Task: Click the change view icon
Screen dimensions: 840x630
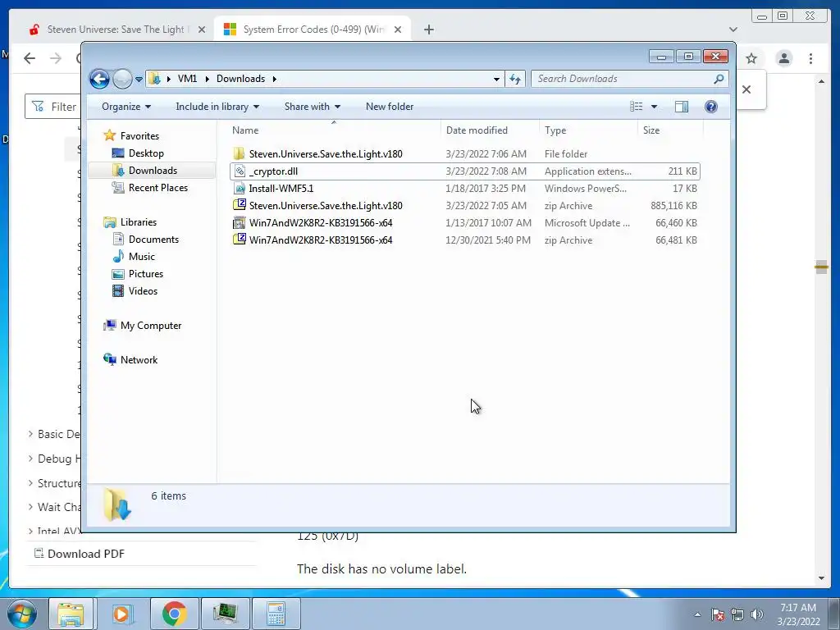Action: [x=637, y=107]
